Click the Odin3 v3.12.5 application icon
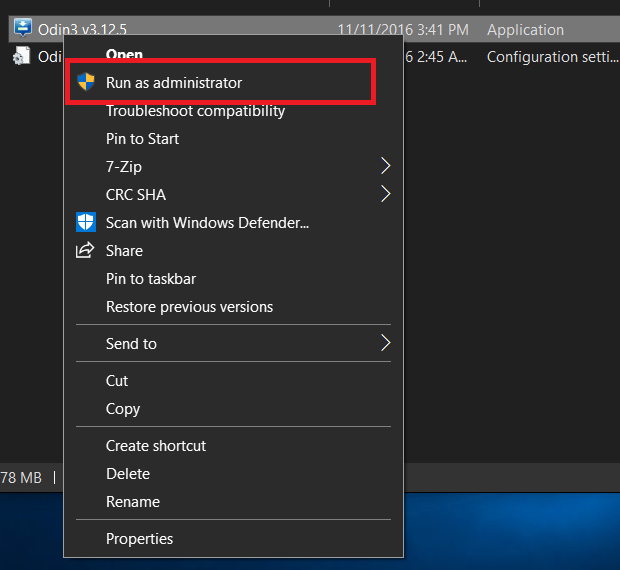The width and height of the screenshot is (620, 570). pos(23,28)
